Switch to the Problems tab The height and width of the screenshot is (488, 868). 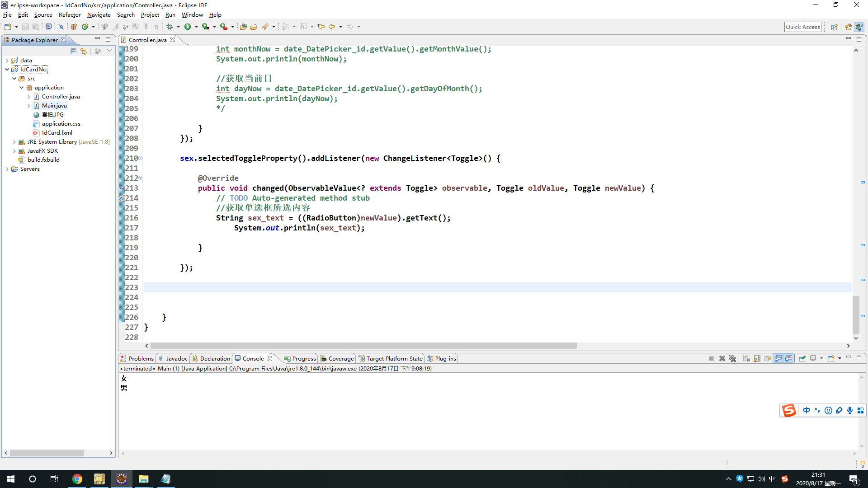(x=137, y=358)
